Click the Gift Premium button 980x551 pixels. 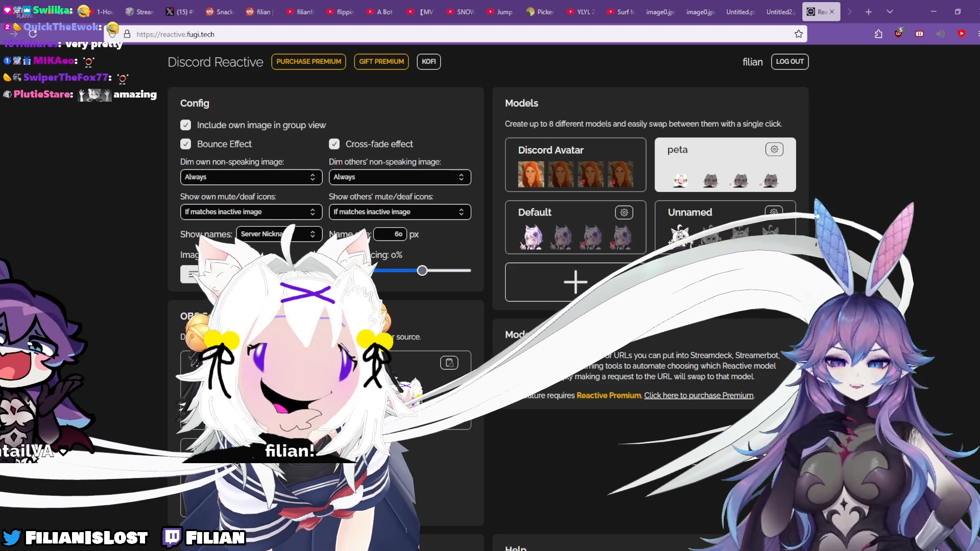pyautogui.click(x=381, y=62)
